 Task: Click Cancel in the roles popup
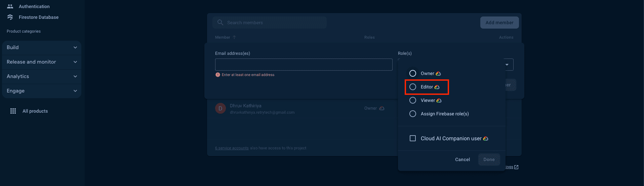pos(462,159)
